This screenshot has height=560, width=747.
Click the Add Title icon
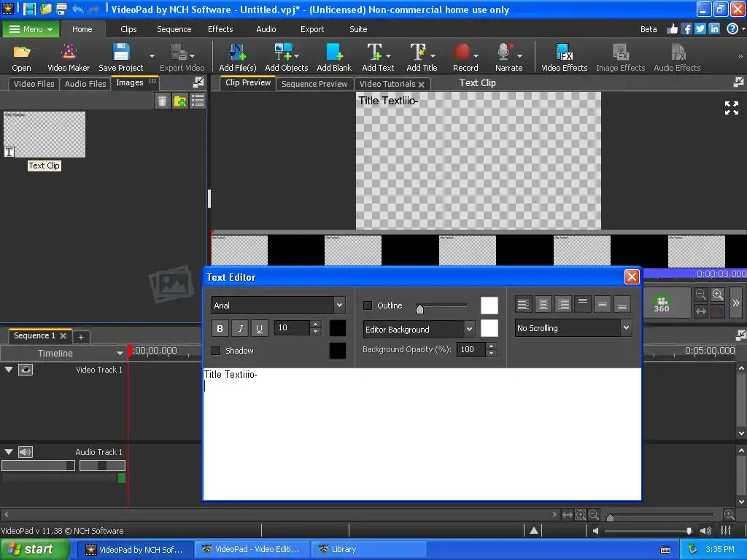pos(418,52)
